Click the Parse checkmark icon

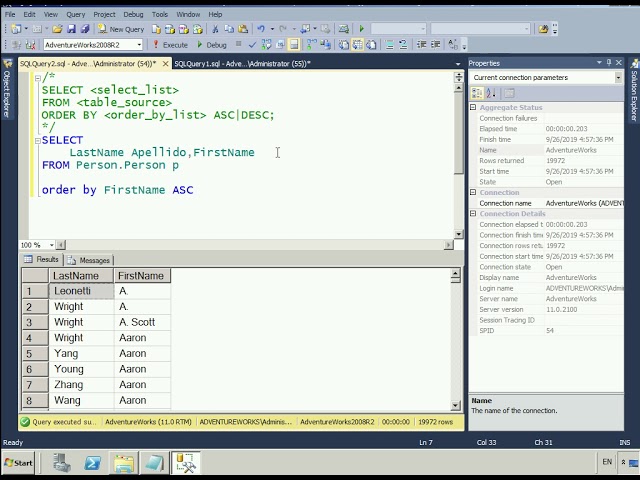tap(252, 44)
